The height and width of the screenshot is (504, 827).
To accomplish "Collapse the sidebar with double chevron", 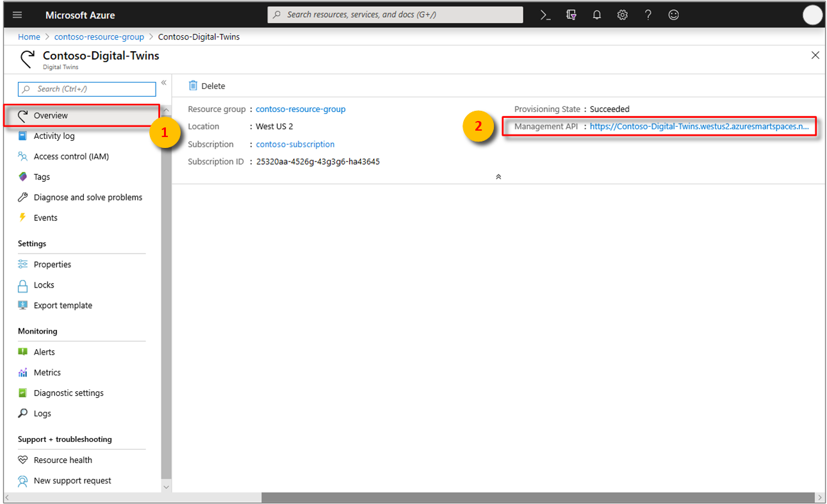I will coord(164,83).
